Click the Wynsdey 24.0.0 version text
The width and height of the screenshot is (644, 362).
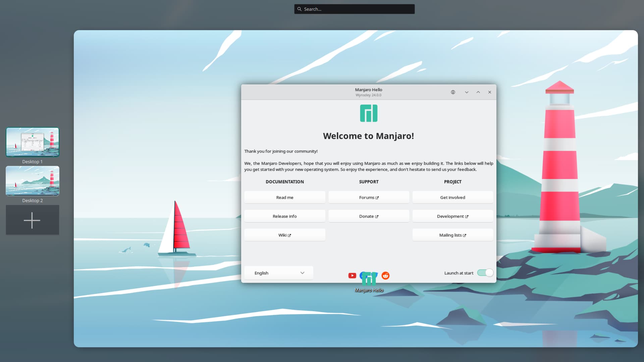click(x=368, y=95)
